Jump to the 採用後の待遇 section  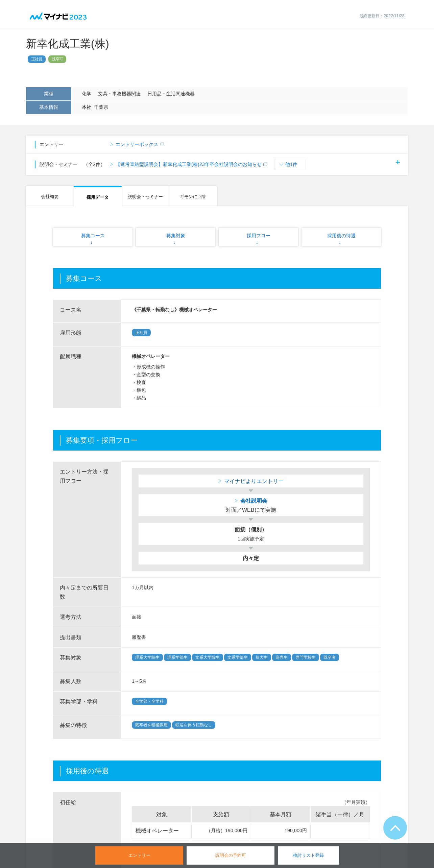pos(341,237)
